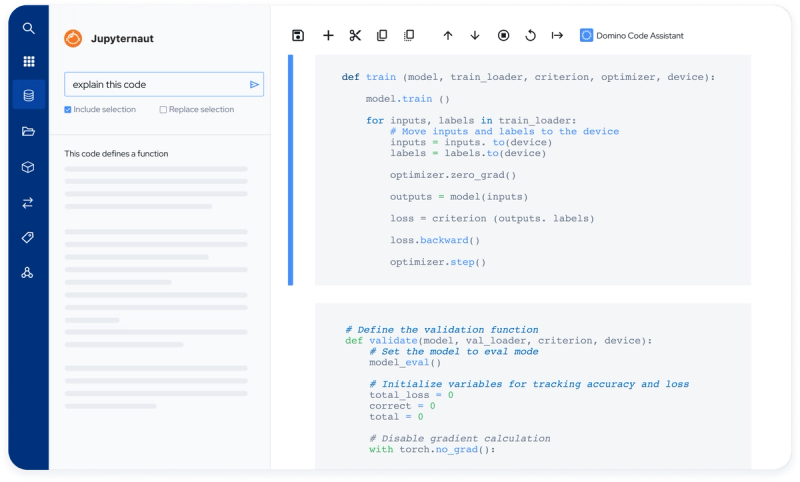Screen dimensions: 800x482
Task: Click 'This code defines a function' text
Action: (116, 154)
